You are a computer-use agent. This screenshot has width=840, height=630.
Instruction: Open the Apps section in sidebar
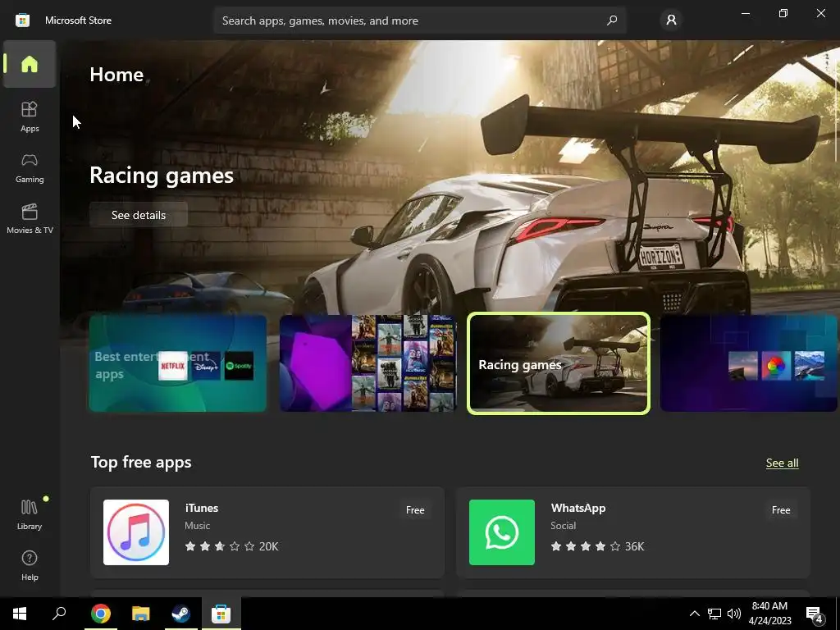pyautogui.click(x=30, y=116)
